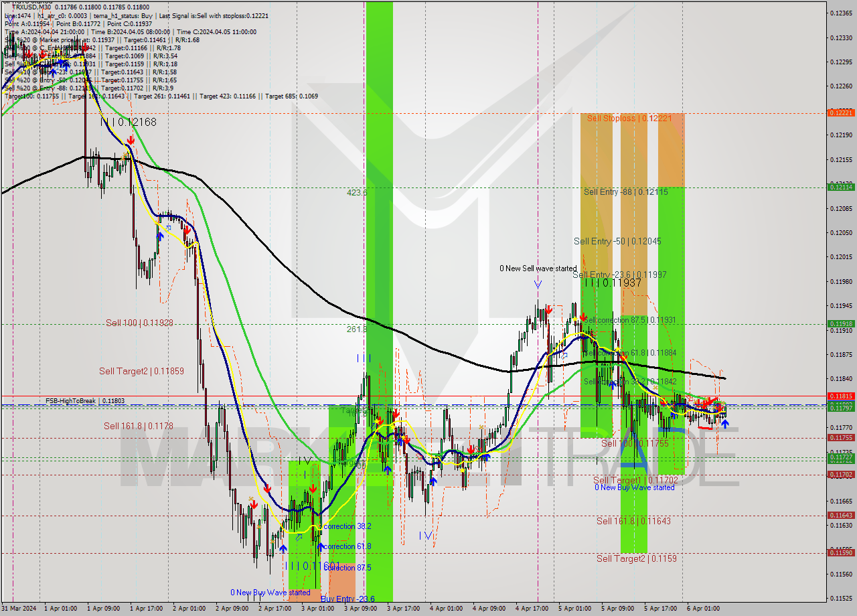Select the red 0.11815 price tag on the axis
This screenshot has width=857, height=616.
click(842, 396)
